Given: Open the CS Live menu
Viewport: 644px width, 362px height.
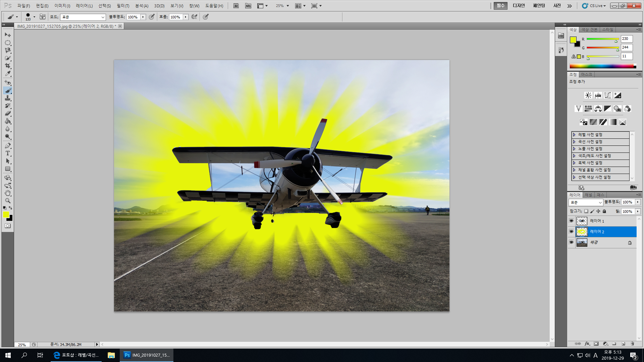Looking at the screenshot, I should click(594, 6).
